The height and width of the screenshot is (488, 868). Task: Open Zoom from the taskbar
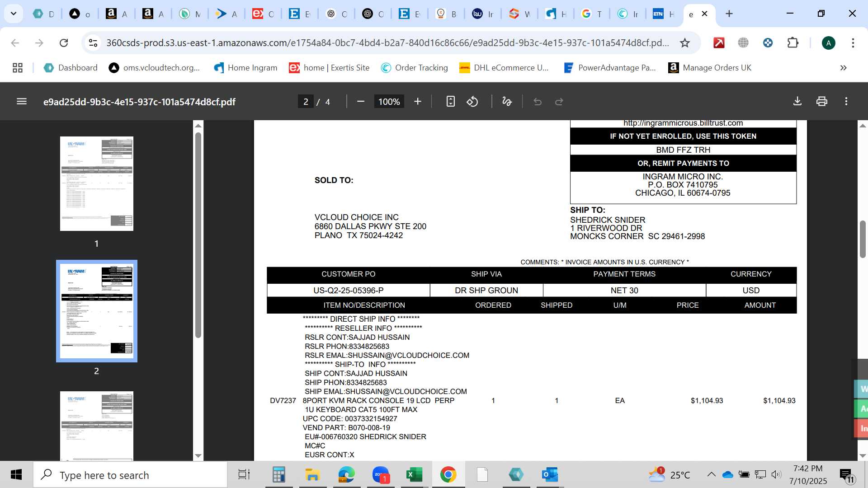pos(381,474)
